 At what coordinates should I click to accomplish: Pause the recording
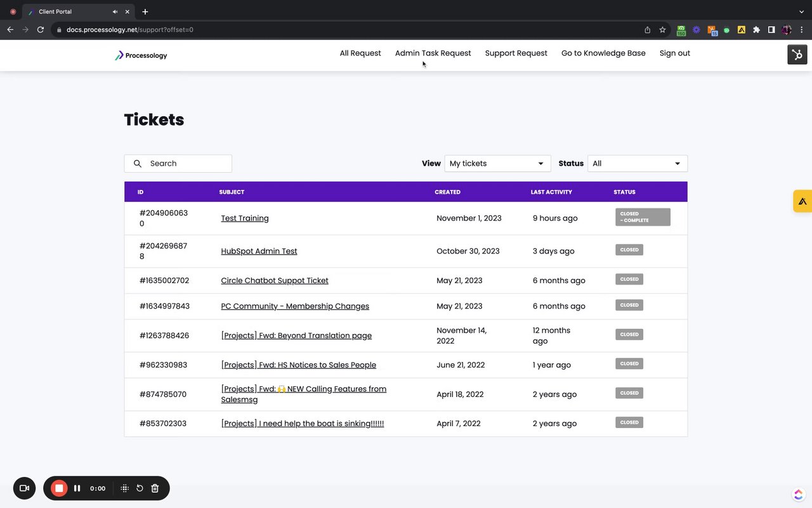pyautogui.click(x=77, y=488)
